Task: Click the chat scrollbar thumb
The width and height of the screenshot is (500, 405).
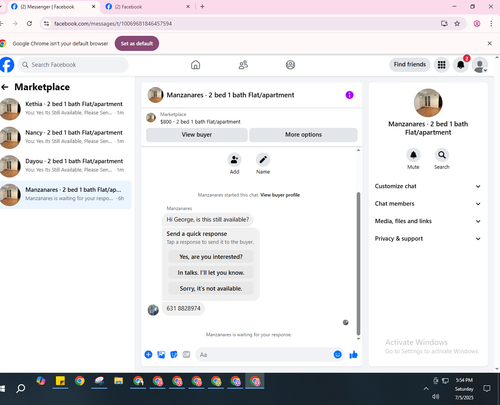Action: pyautogui.click(x=359, y=263)
